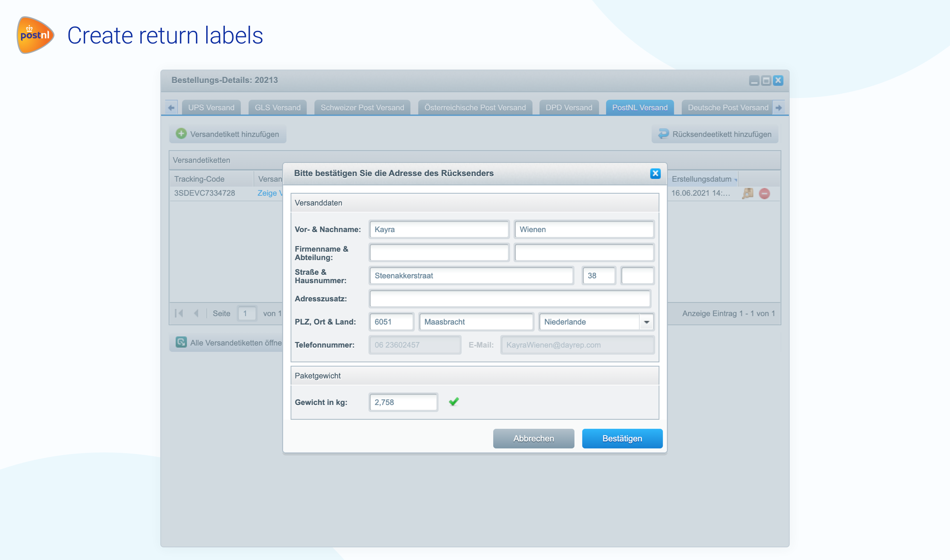Screen dimensions: 950x560
Task: Open Schweizer Post Versand tab
Action: pyautogui.click(x=362, y=108)
